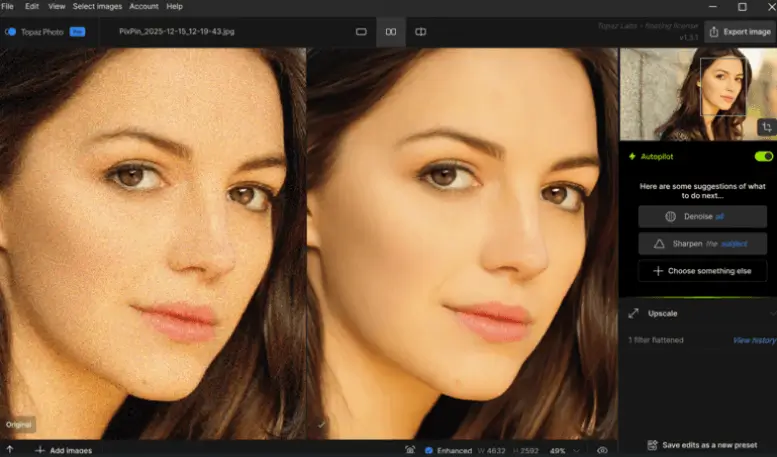This screenshot has width=777, height=457.
Task: Toggle preview visibility with the eye icon
Action: click(602, 451)
